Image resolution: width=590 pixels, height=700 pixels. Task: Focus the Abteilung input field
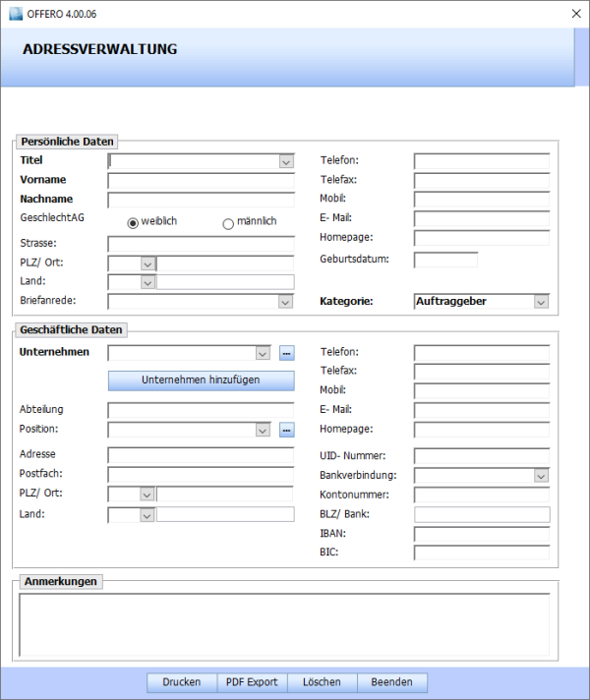(201, 410)
